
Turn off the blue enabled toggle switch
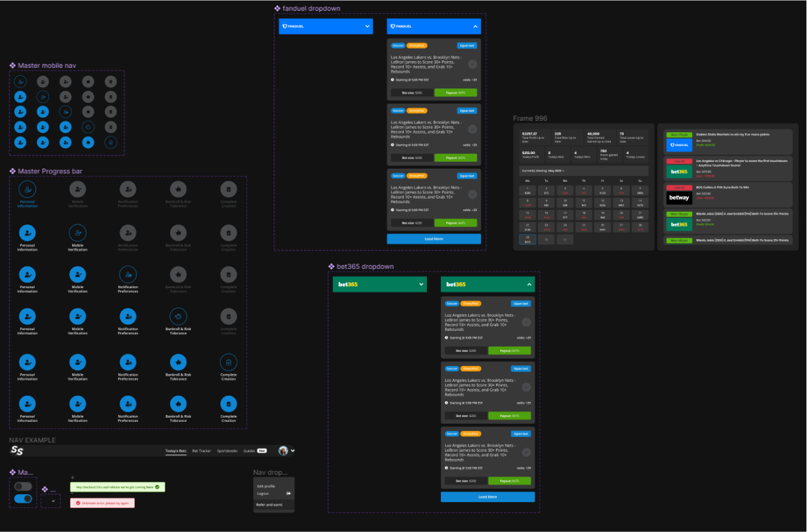coord(23,499)
